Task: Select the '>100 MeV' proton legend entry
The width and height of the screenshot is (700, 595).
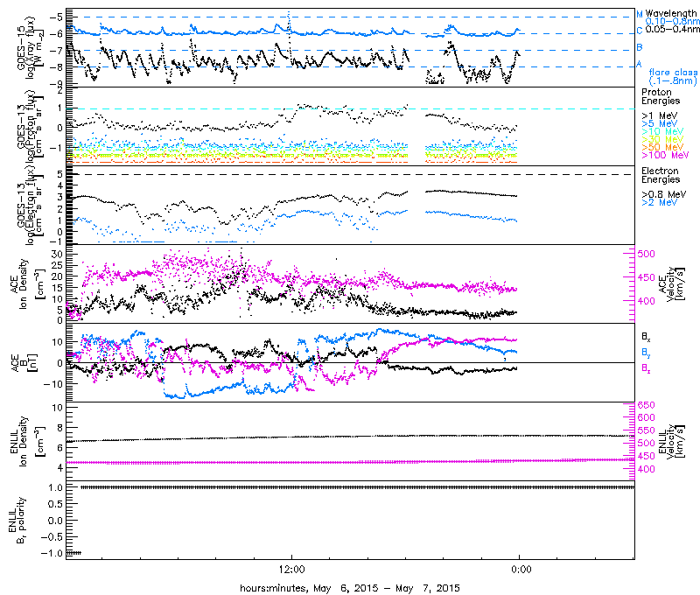Action: (665, 156)
